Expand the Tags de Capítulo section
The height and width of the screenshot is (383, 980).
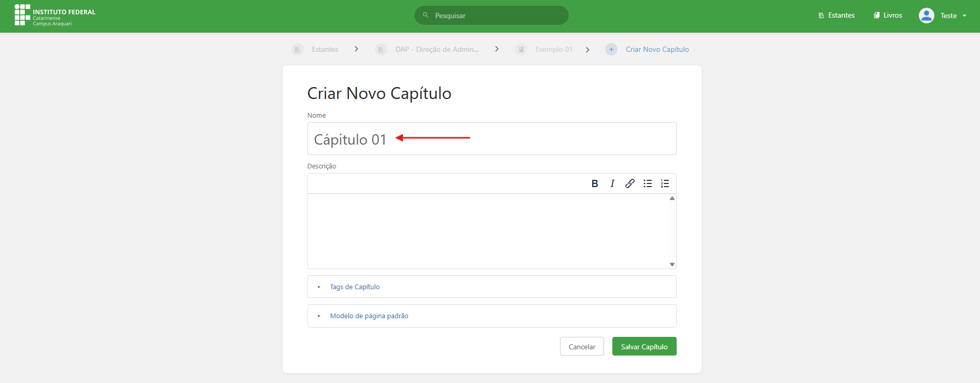pos(355,287)
